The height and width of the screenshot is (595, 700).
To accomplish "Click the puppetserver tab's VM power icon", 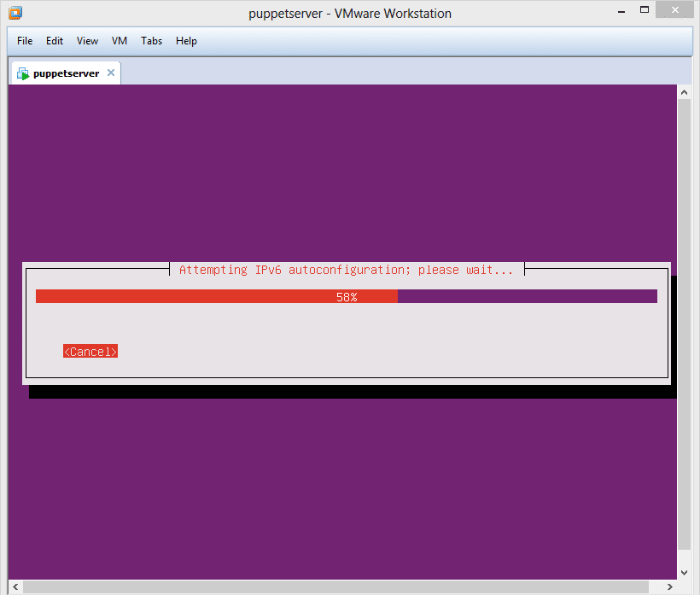I will [23, 73].
